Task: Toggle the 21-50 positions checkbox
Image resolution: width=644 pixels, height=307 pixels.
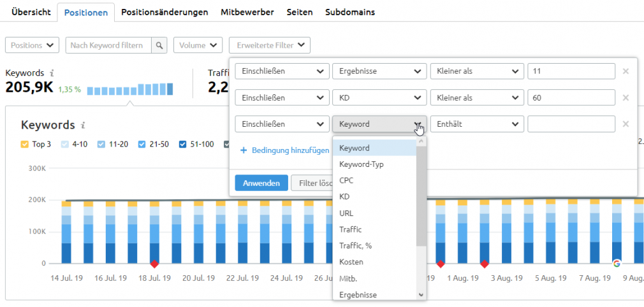Action: pyautogui.click(x=142, y=145)
